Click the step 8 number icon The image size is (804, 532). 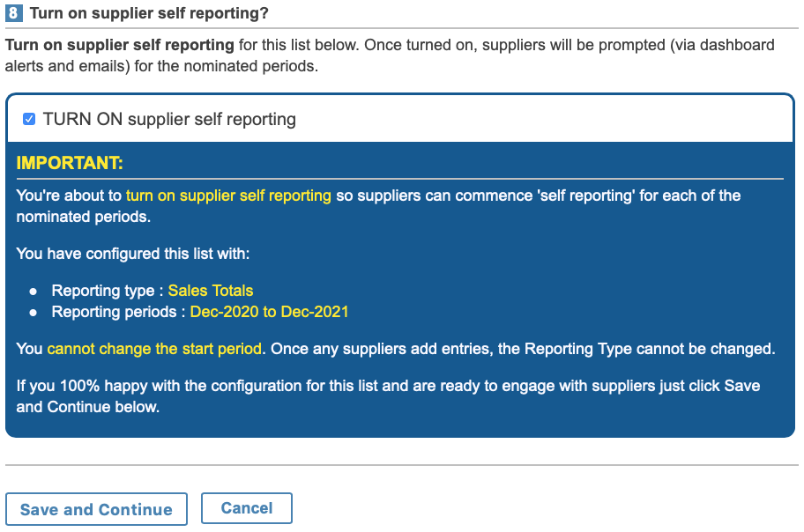[x=14, y=13]
